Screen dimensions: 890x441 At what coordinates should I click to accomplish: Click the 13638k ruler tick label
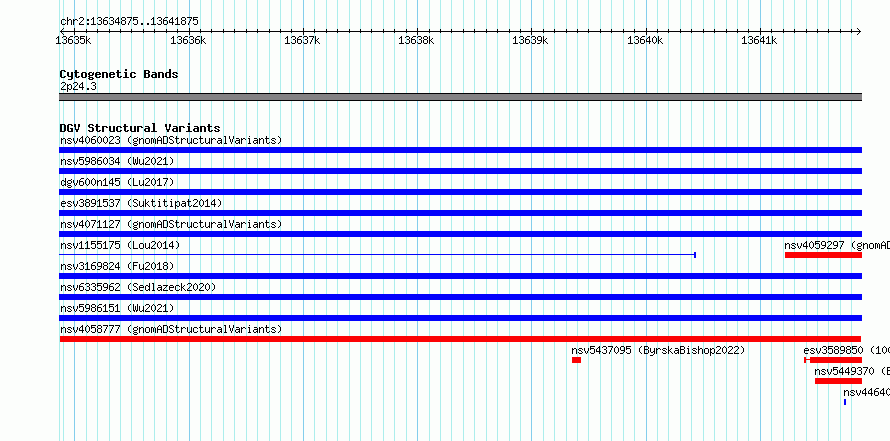[x=416, y=40]
